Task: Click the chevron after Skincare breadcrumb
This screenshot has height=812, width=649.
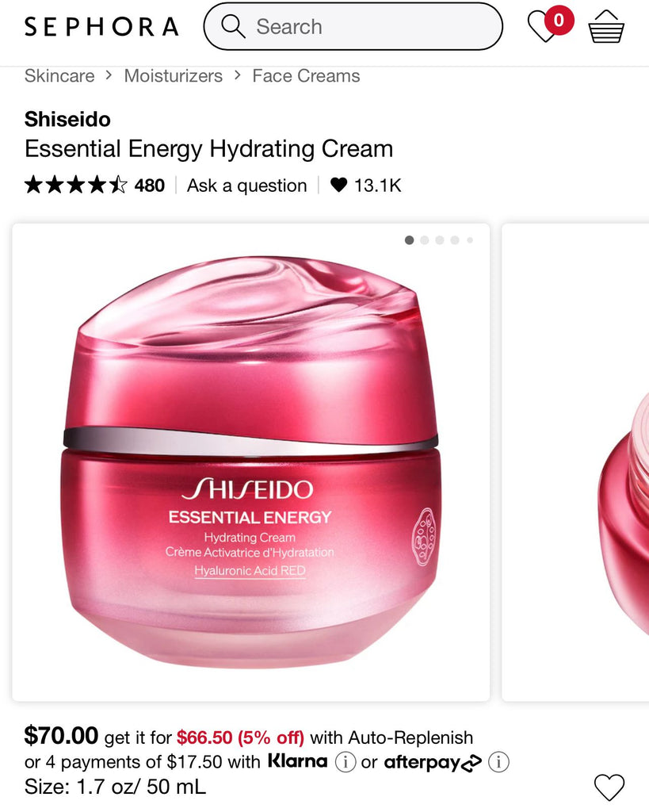Action: pyautogui.click(x=109, y=75)
